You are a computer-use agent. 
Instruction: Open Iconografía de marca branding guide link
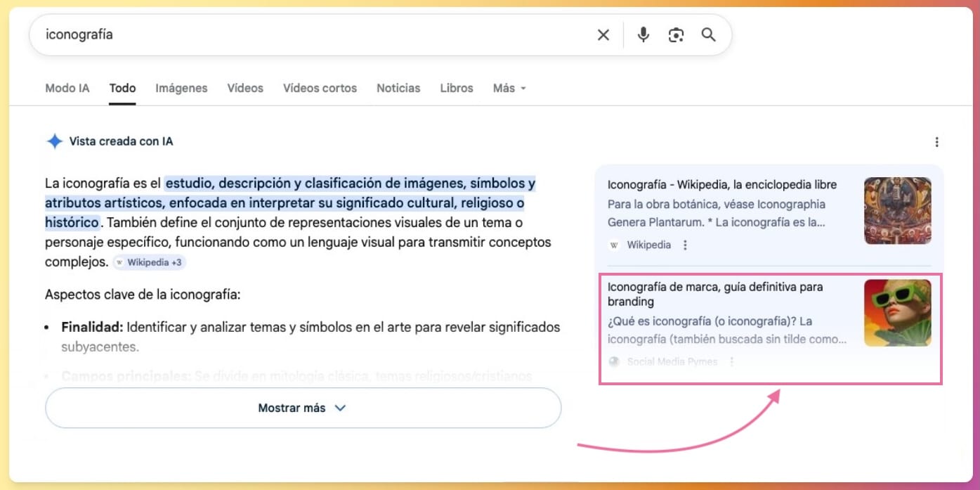pos(715,295)
